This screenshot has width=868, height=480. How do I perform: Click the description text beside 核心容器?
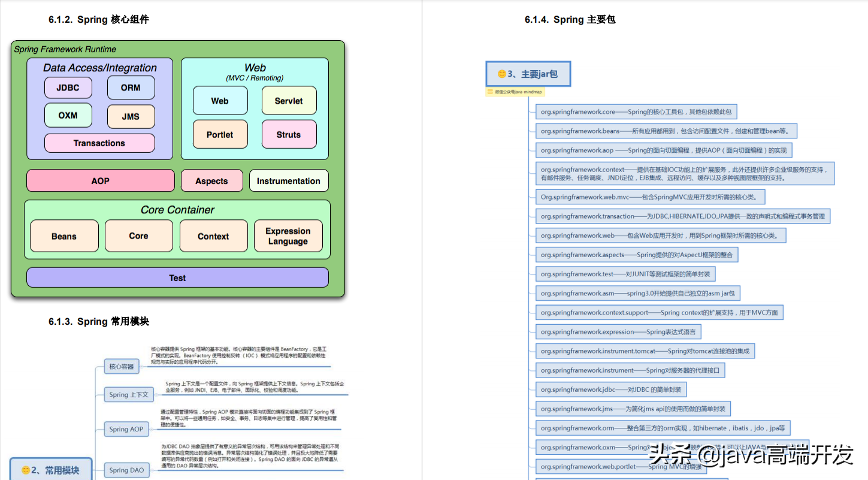pos(239,355)
